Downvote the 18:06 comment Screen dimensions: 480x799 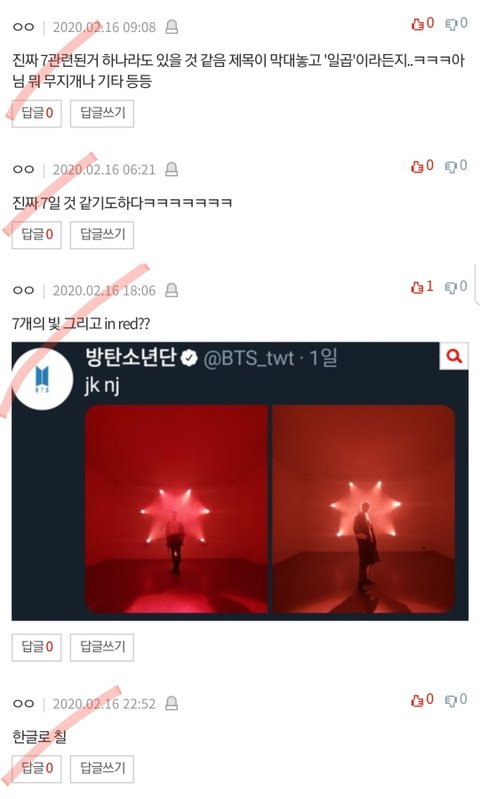(x=451, y=287)
